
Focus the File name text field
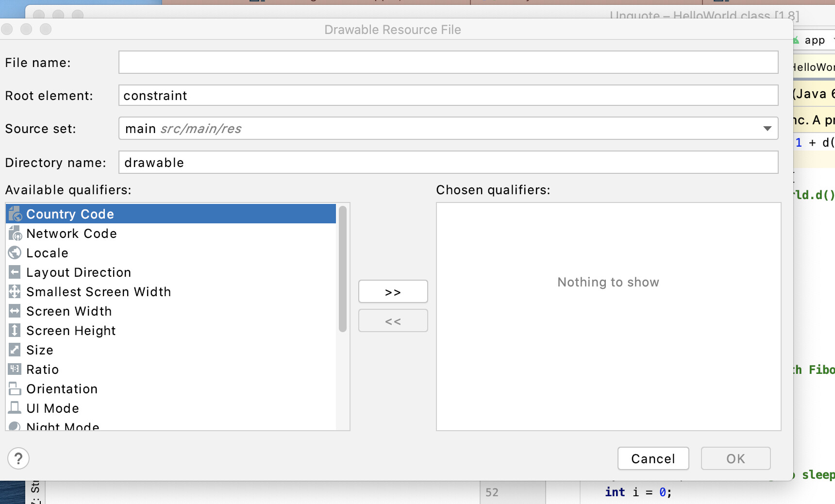[448, 63]
